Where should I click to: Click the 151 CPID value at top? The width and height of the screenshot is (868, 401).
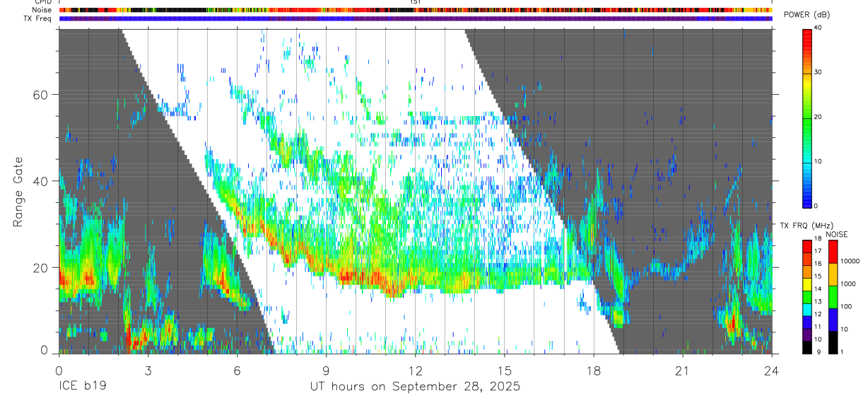[416, 2]
